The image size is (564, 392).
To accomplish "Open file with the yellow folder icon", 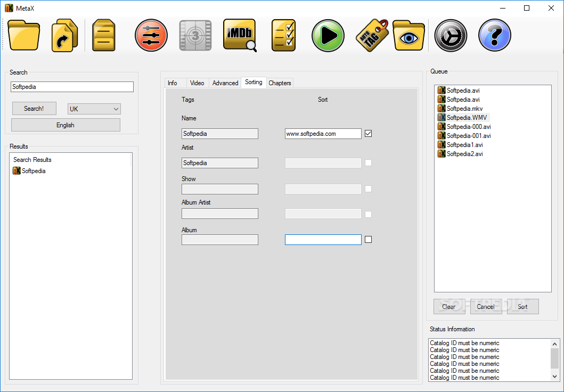I will pyautogui.click(x=24, y=35).
